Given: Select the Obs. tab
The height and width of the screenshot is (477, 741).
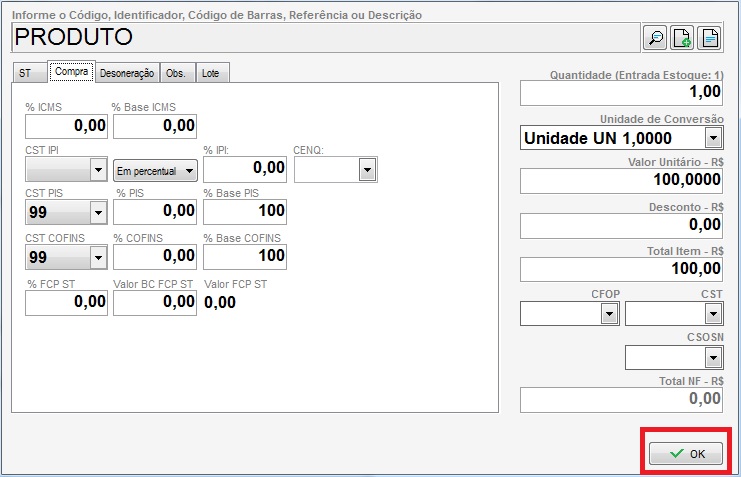Looking at the screenshot, I should tap(176, 73).
